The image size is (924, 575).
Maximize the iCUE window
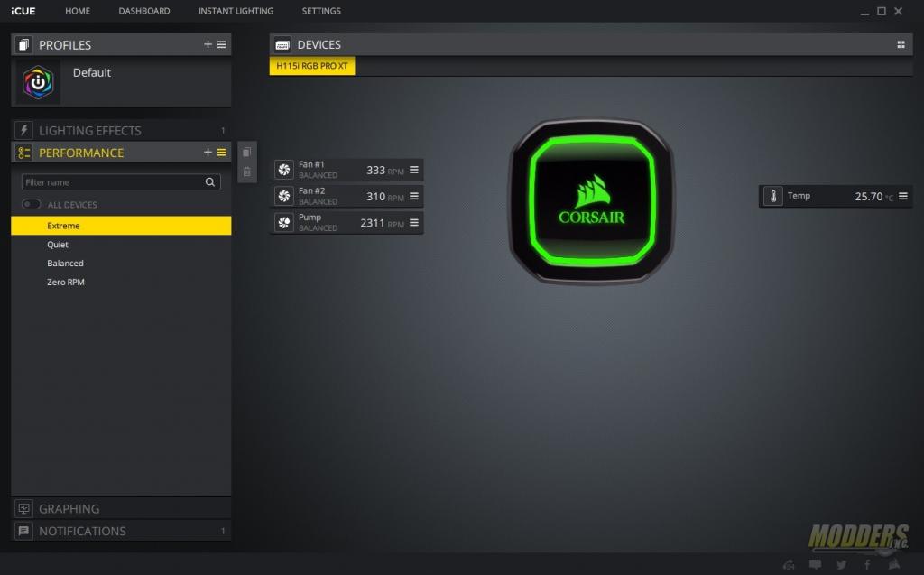tap(882, 11)
